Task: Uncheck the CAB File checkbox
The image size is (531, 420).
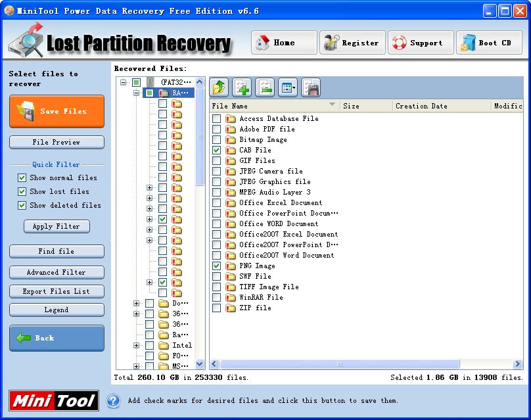Action: pyautogui.click(x=216, y=150)
